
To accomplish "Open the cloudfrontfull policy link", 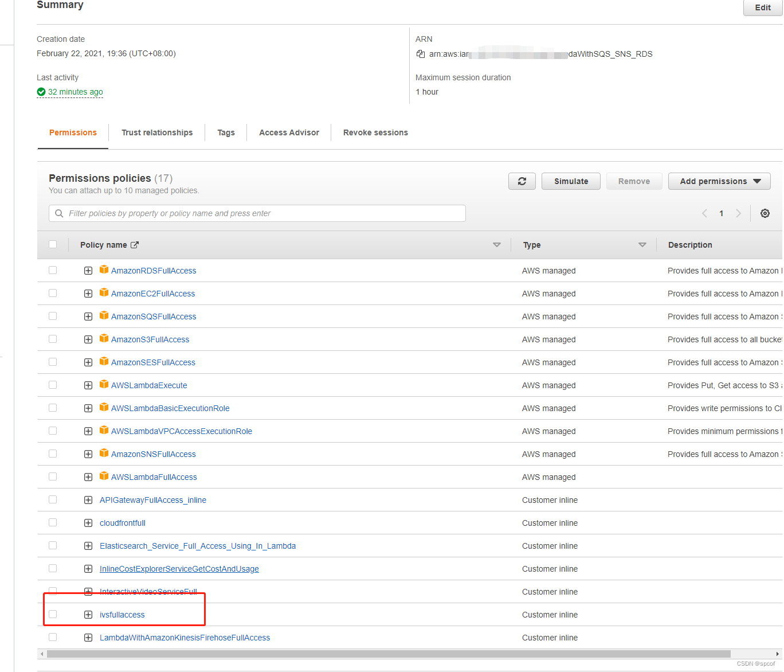I will click(123, 523).
